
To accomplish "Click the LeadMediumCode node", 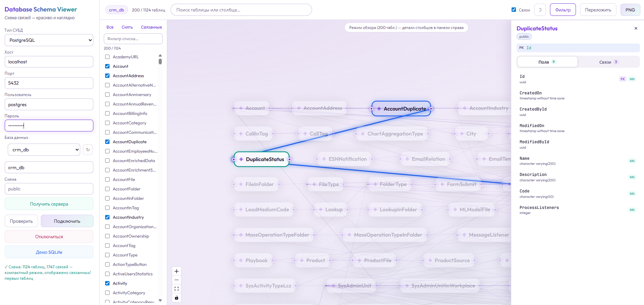I will tap(264, 210).
